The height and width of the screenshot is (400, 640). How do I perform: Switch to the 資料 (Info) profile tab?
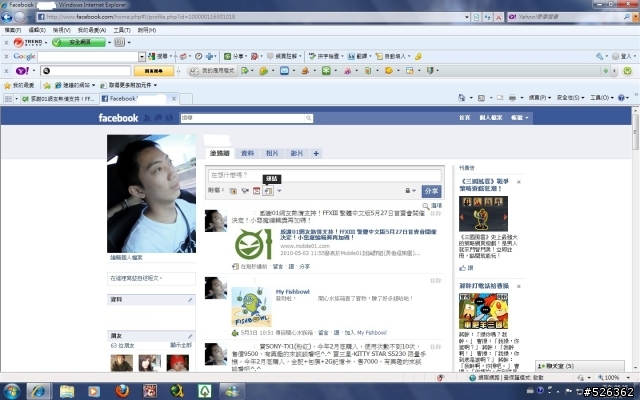(247, 153)
